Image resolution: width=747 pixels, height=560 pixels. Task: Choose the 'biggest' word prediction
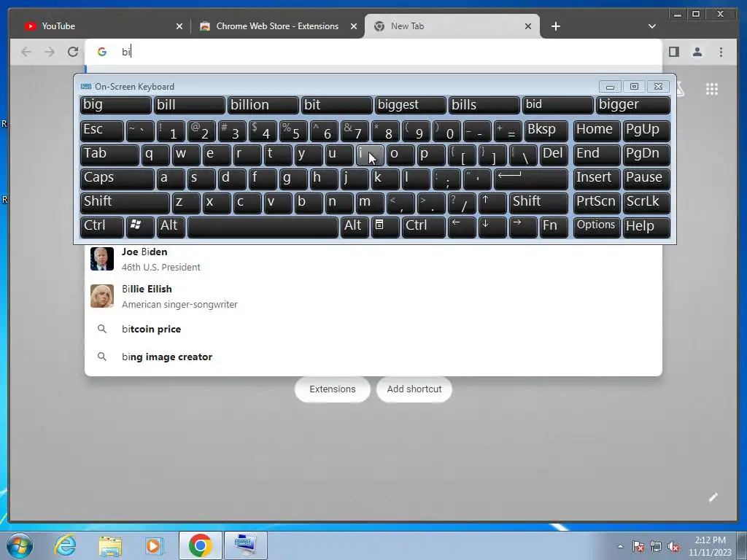(410, 105)
